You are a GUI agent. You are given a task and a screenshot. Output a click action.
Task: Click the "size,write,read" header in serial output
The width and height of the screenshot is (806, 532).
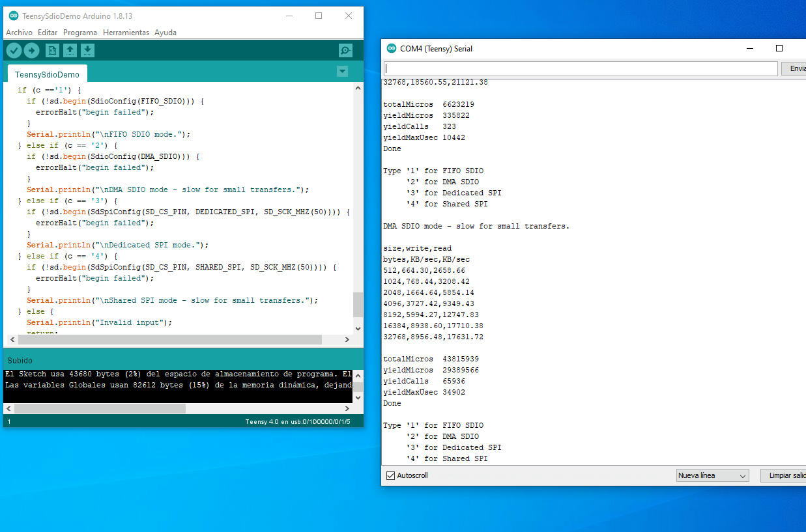point(417,248)
